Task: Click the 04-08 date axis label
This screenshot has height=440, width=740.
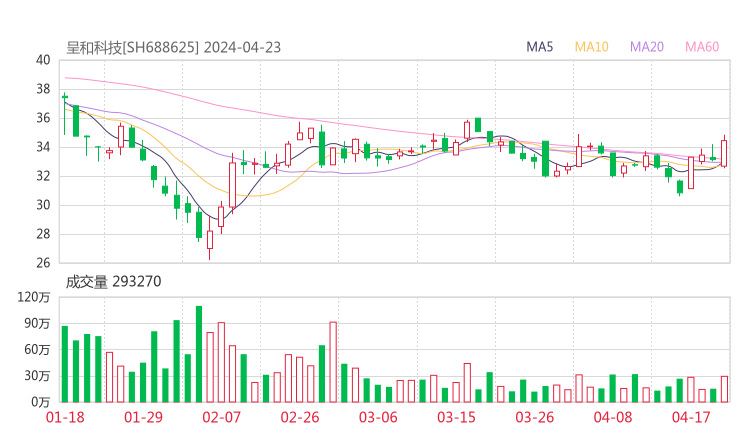Action: 613,417
